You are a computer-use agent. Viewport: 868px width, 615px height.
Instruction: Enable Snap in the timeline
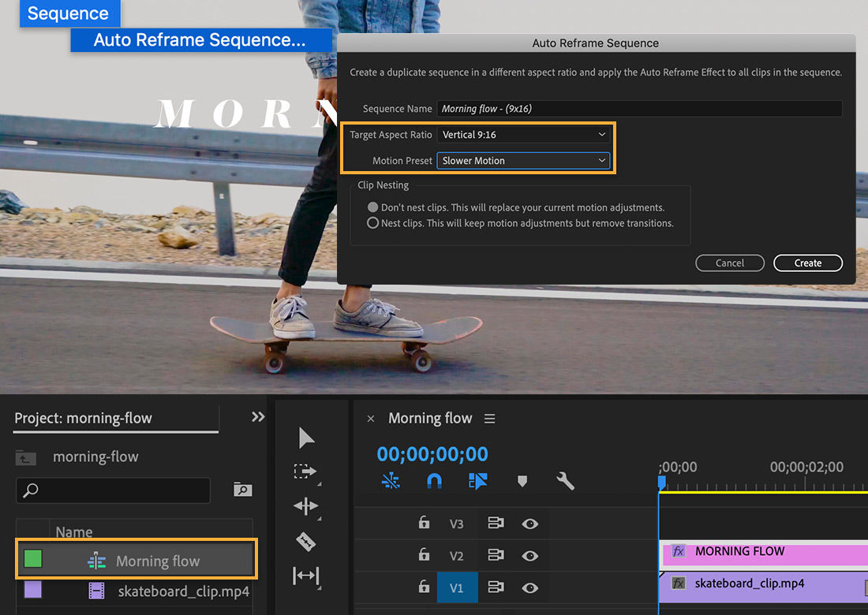tap(435, 480)
